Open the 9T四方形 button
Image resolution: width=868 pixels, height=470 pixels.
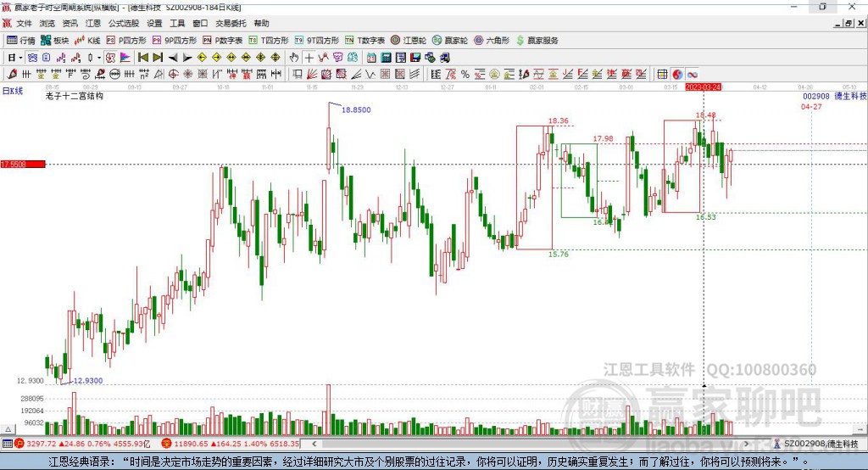coord(317,41)
